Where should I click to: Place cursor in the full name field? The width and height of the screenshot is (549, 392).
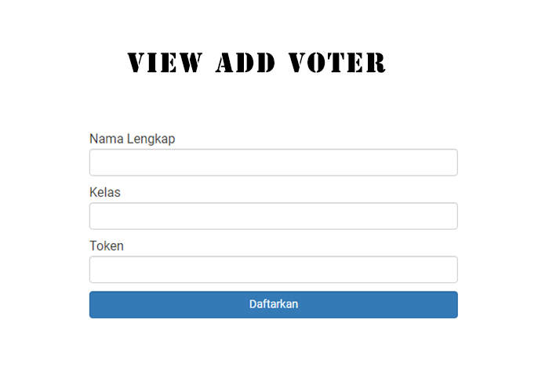(273, 162)
